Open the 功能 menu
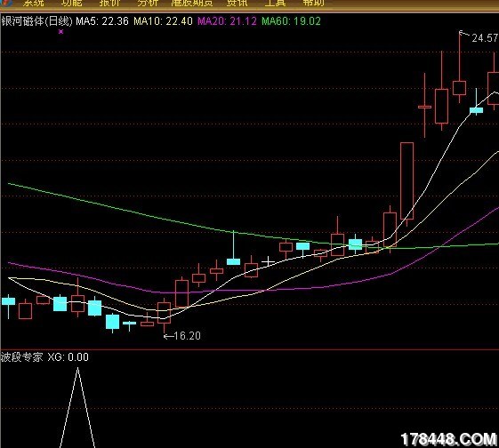Screen dimensions: 499x448 (72, 3)
